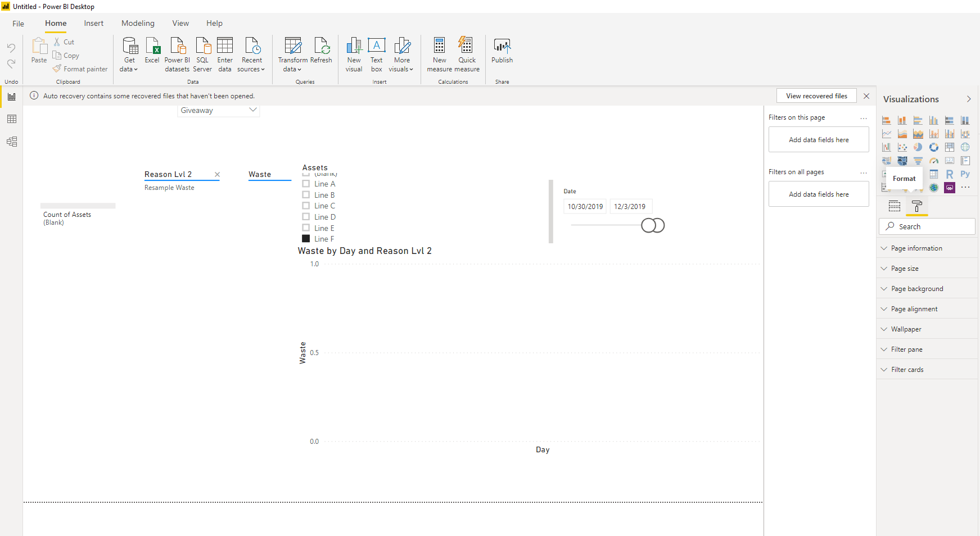Import data from Excel
This screenshot has width=980, height=536.
(x=152, y=51)
